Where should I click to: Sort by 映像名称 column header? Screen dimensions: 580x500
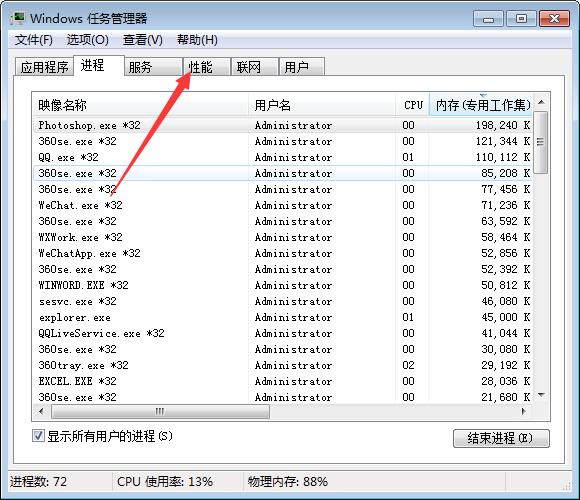click(141, 105)
